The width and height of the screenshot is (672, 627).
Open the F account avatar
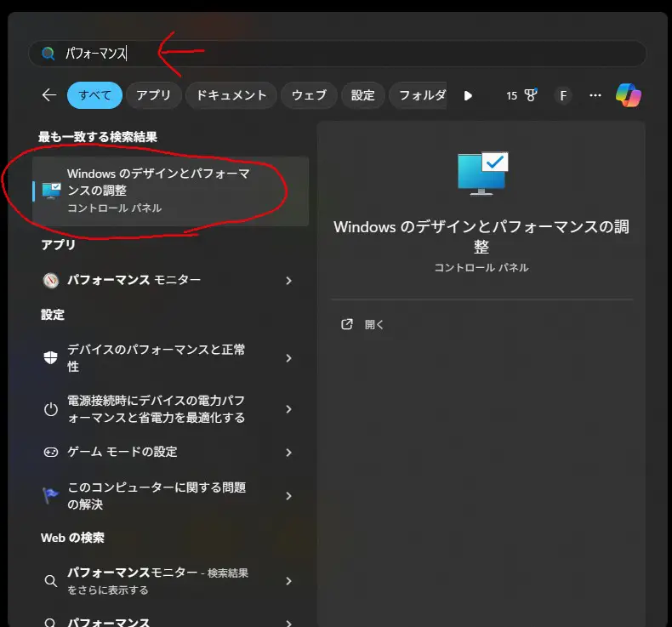[x=563, y=95]
